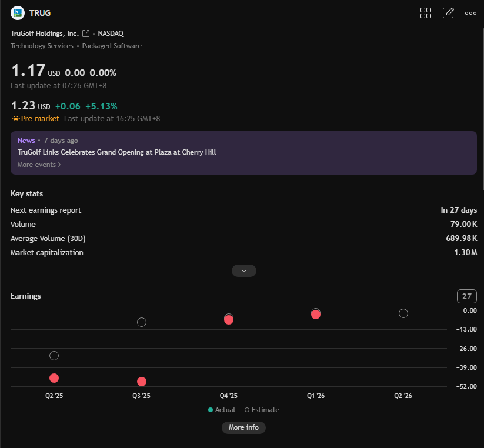Click the 1.30M market cap value

pos(466,253)
